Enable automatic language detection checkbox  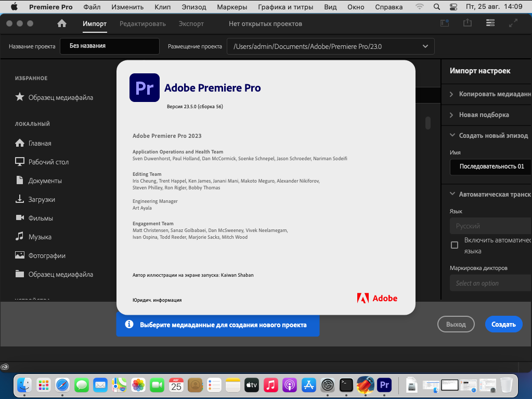click(x=455, y=244)
